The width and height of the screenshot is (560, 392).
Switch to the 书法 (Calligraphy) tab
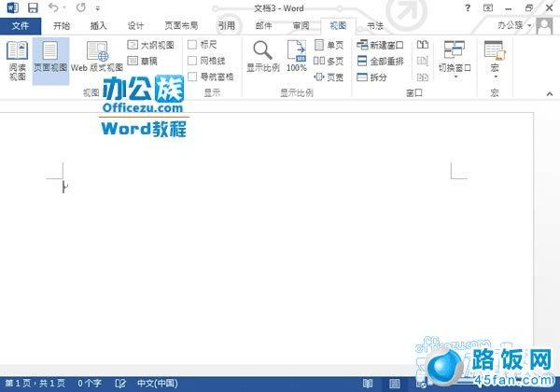pos(375,26)
